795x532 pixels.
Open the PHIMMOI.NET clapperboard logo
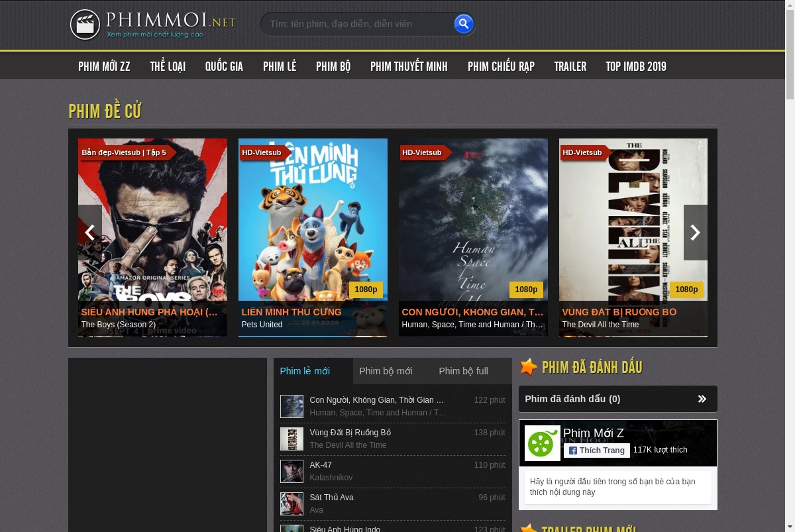(x=152, y=25)
